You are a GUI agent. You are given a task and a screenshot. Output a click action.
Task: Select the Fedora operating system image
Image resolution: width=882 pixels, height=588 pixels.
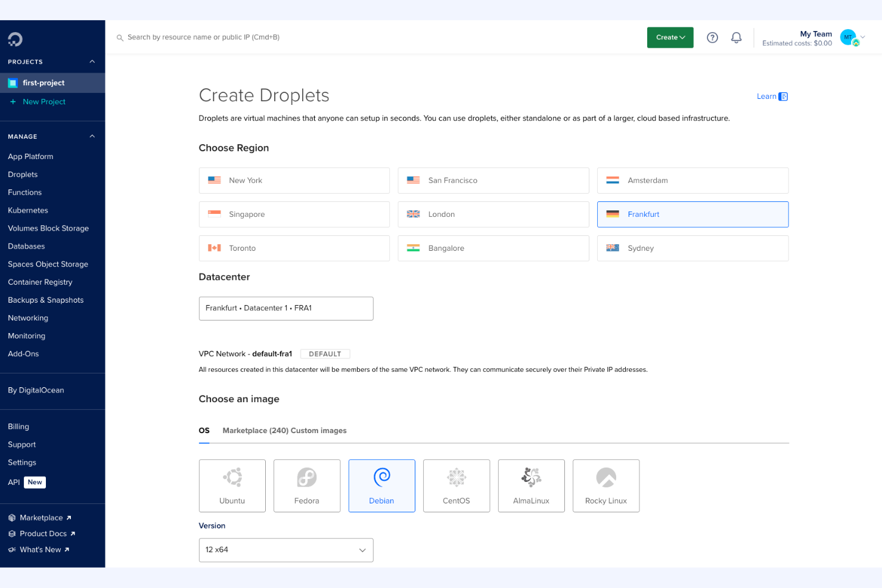click(306, 486)
